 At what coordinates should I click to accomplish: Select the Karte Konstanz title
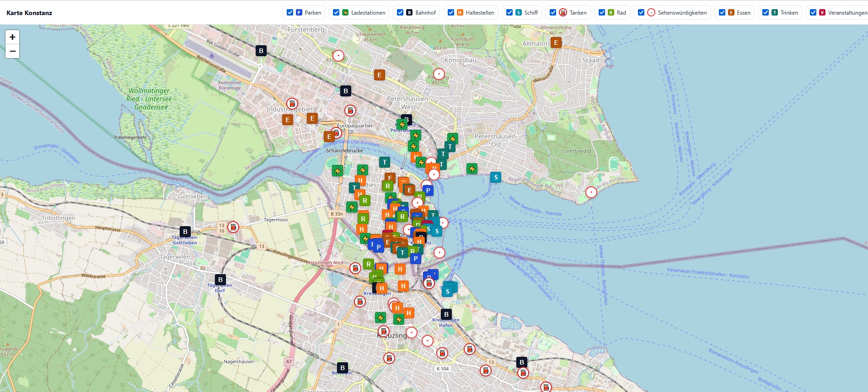click(29, 13)
